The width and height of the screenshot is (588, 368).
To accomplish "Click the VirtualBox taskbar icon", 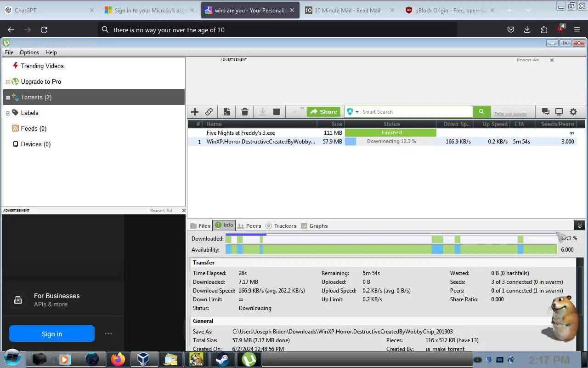I will tap(143, 359).
